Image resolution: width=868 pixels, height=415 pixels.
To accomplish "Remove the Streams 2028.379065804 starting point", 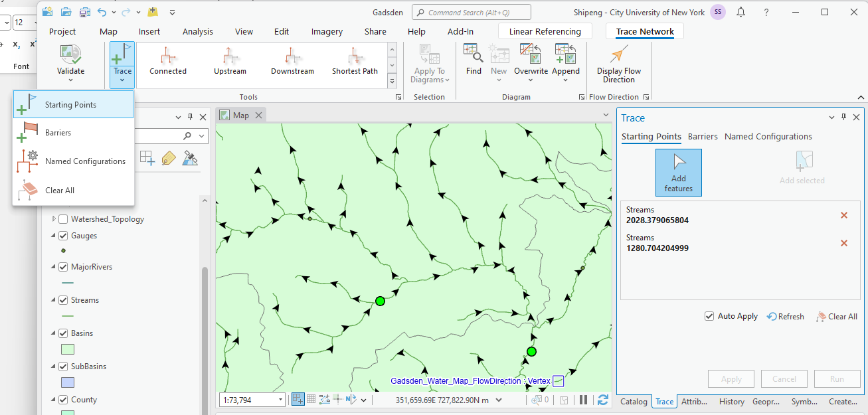I will point(844,215).
